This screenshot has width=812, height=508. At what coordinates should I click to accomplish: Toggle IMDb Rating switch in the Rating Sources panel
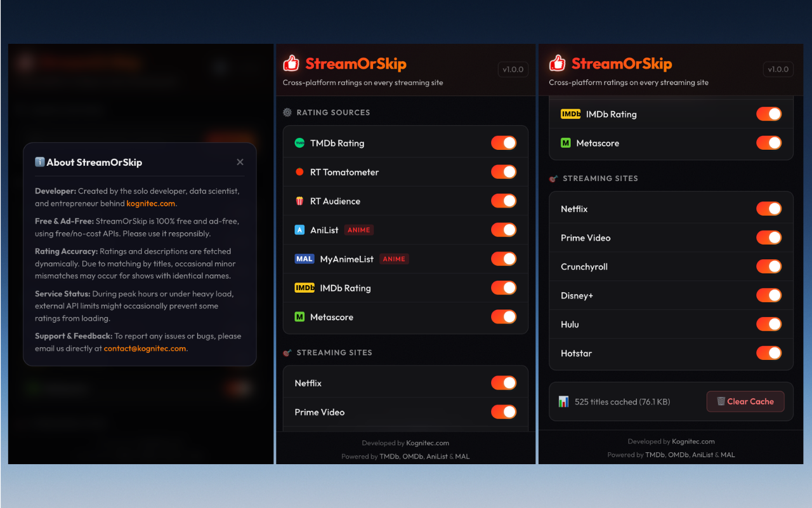pyautogui.click(x=504, y=288)
